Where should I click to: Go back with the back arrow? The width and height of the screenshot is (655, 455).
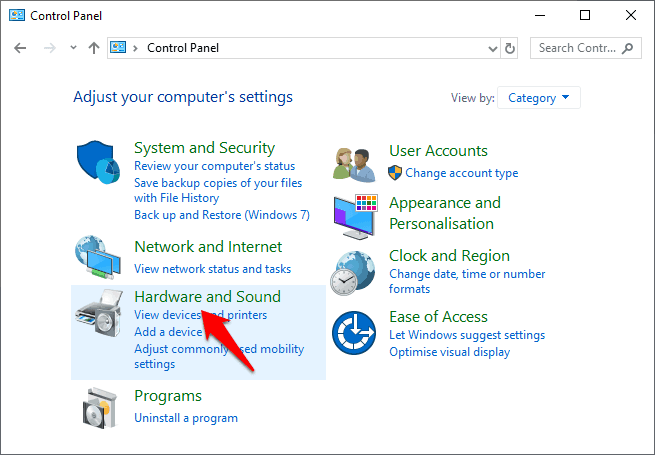[20, 48]
